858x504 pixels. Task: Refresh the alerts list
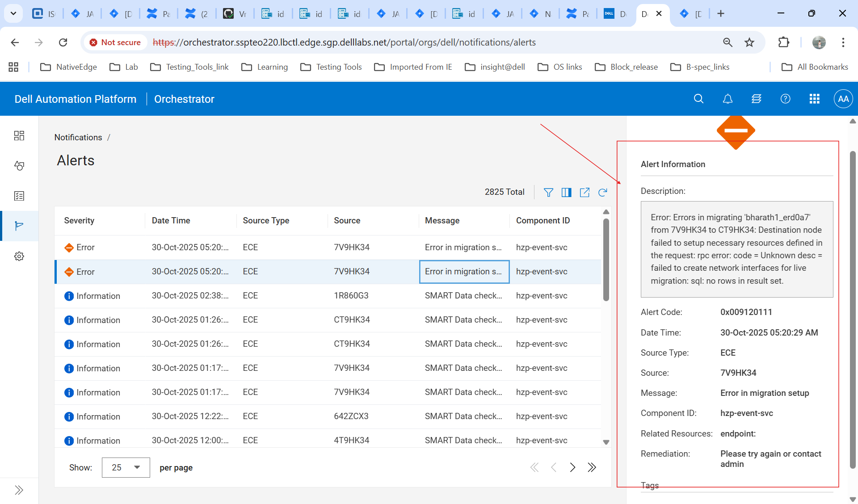click(x=603, y=192)
